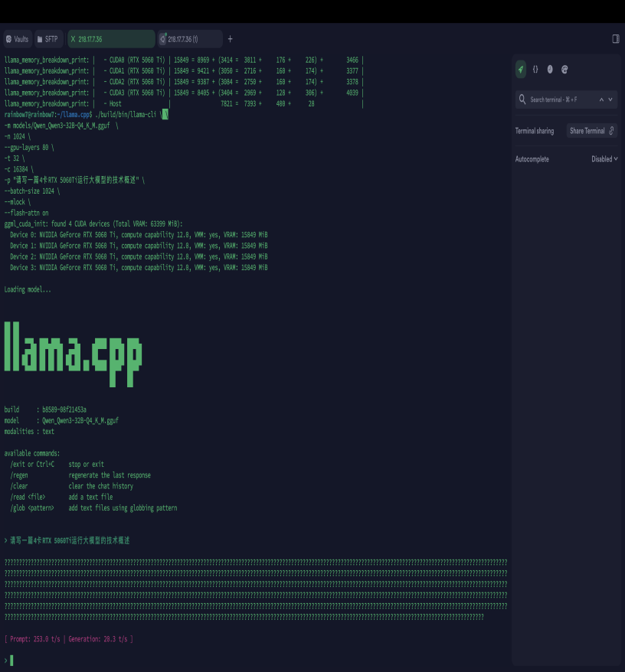This screenshot has height=672, width=625.
Task: Click the '/glob <pattern>' command line
Action: 93,508
